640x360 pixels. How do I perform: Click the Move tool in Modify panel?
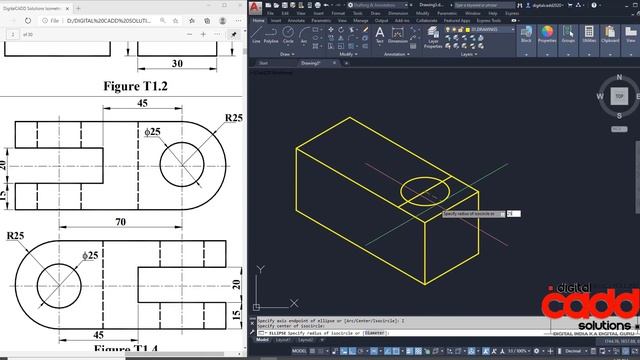[x=331, y=29]
